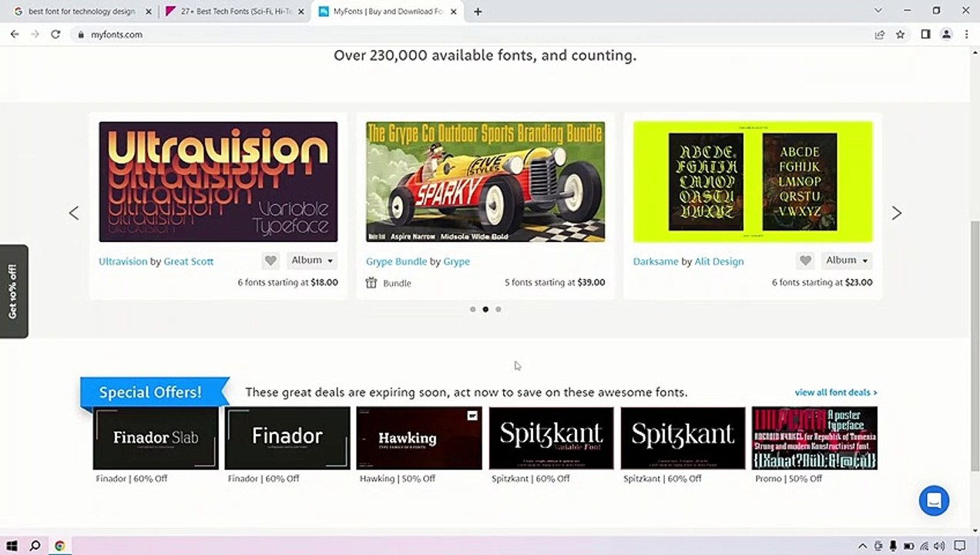Open Windows search from the taskbar

[x=35, y=546]
